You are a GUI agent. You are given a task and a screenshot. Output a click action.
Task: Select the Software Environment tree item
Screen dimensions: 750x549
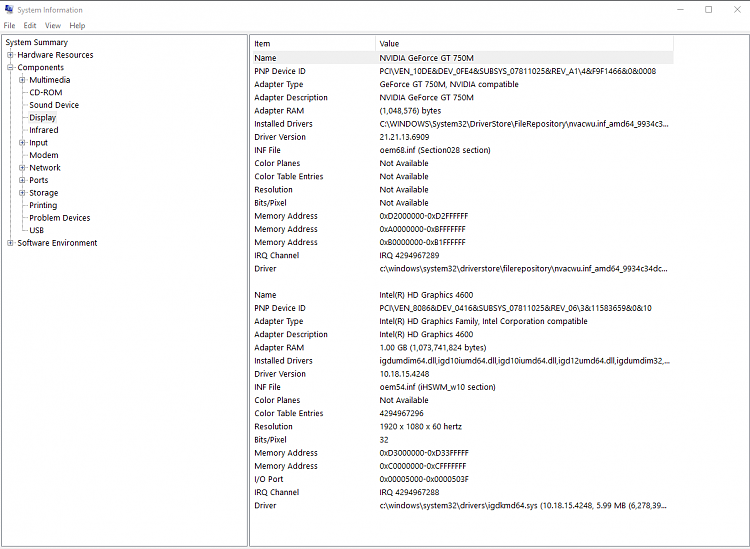tap(57, 243)
